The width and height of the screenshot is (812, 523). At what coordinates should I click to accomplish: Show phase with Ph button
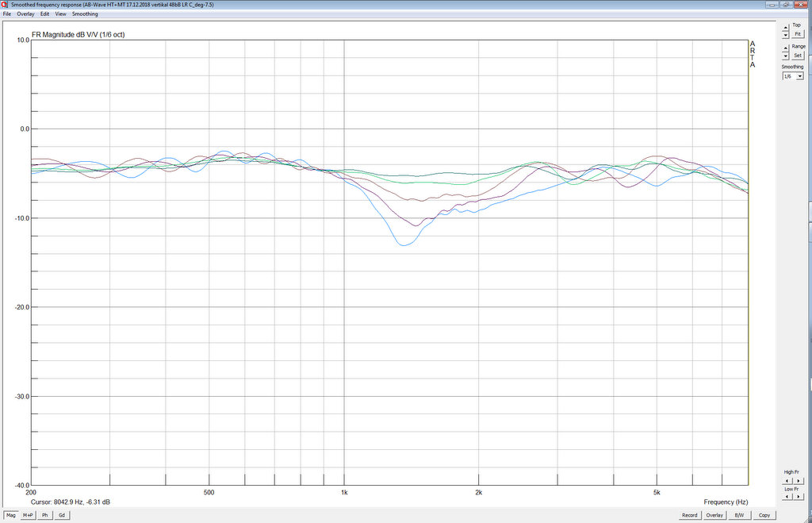[x=45, y=515]
